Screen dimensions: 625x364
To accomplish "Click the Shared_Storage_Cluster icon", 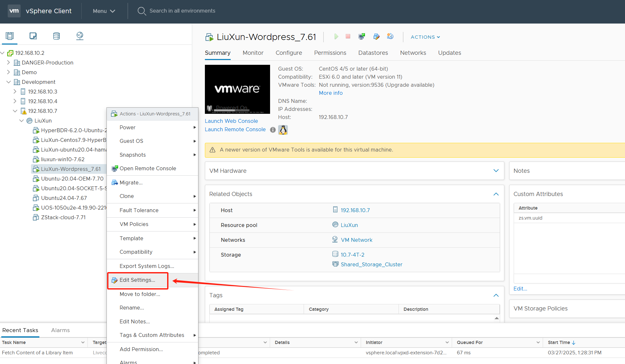I will (x=335, y=264).
